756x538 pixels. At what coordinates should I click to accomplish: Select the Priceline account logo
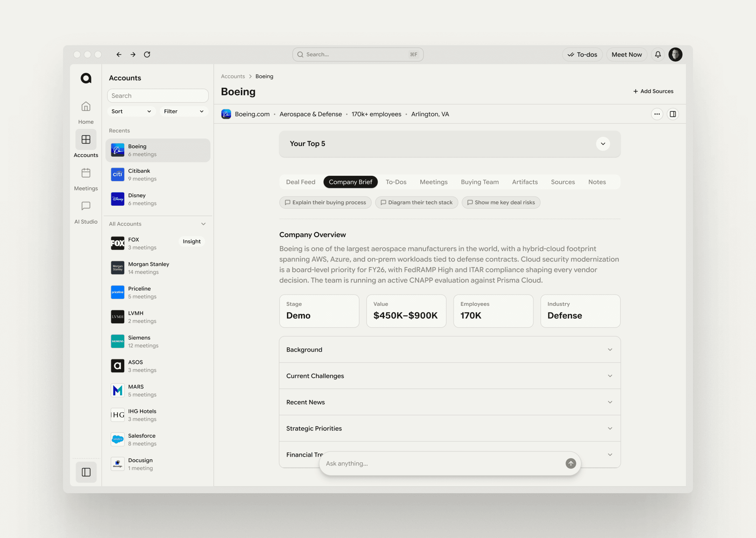[118, 292]
